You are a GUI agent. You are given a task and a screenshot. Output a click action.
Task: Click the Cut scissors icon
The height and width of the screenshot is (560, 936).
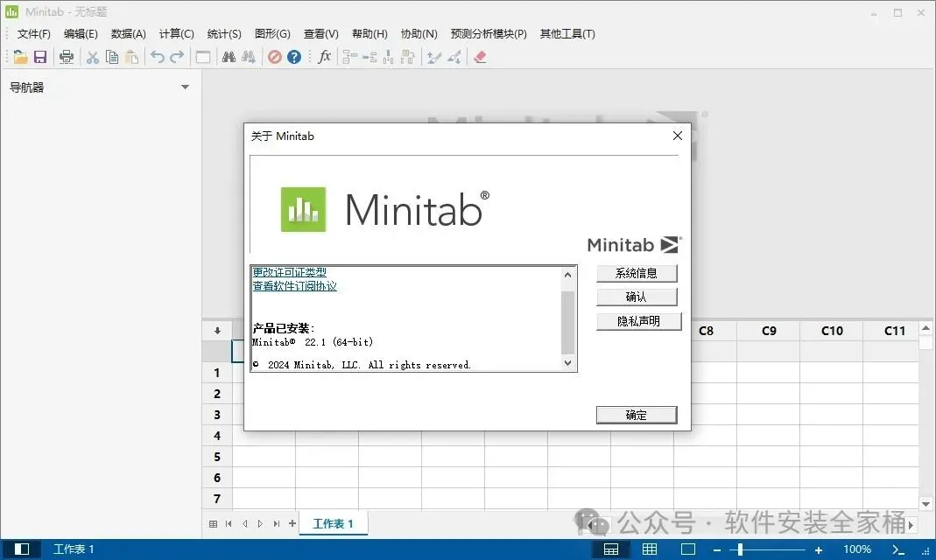(x=93, y=57)
